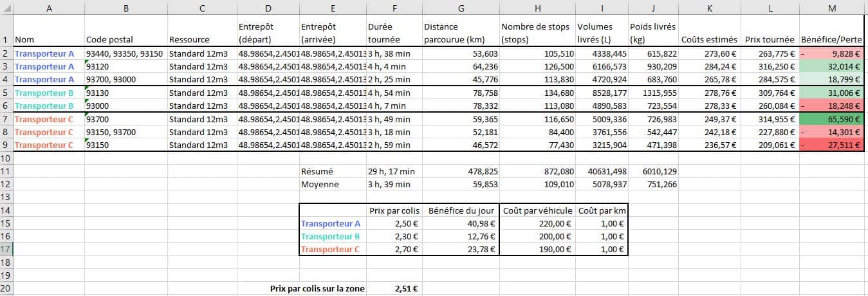Select postal code cell '93700, 93000'
The image size is (868, 296).
click(x=125, y=79)
